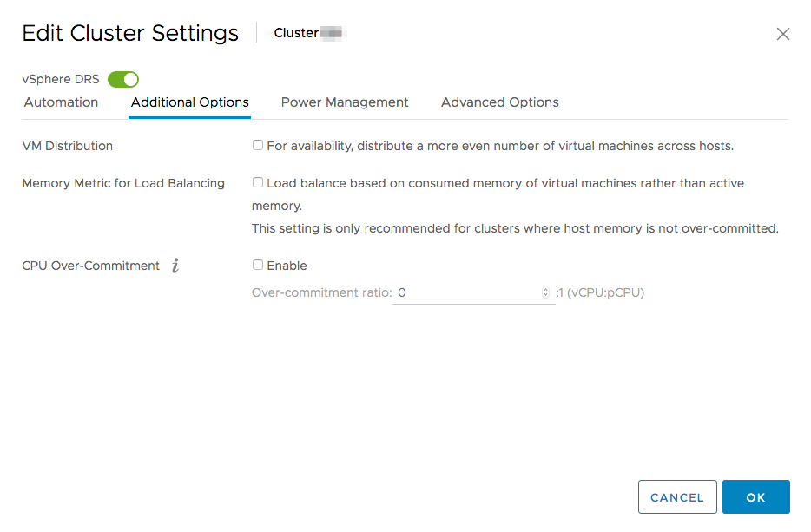Enable load balancing based on consumed memory

257,182
